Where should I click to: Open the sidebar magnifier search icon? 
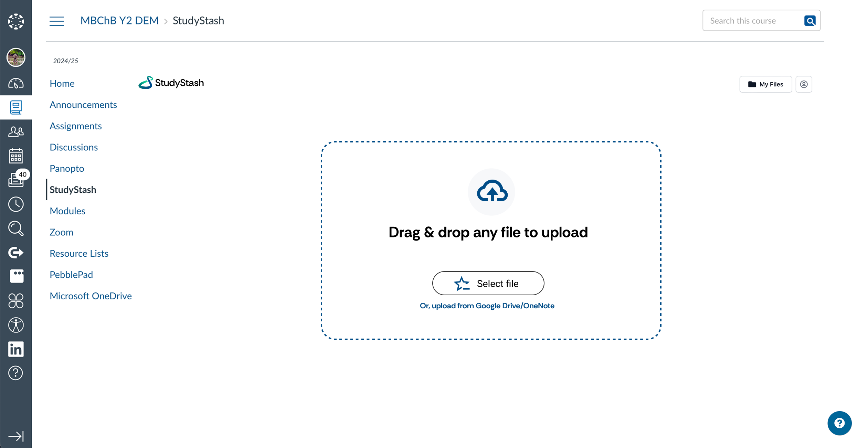[16, 228]
